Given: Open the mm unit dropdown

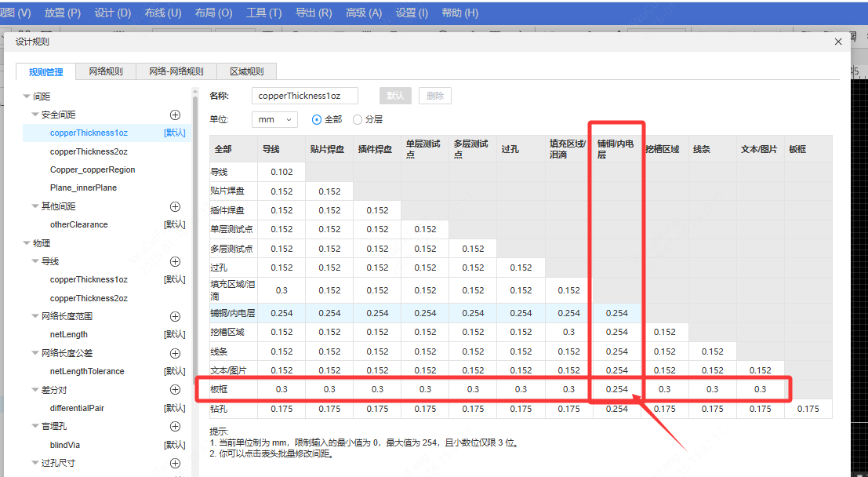Looking at the screenshot, I should tap(274, 119).
